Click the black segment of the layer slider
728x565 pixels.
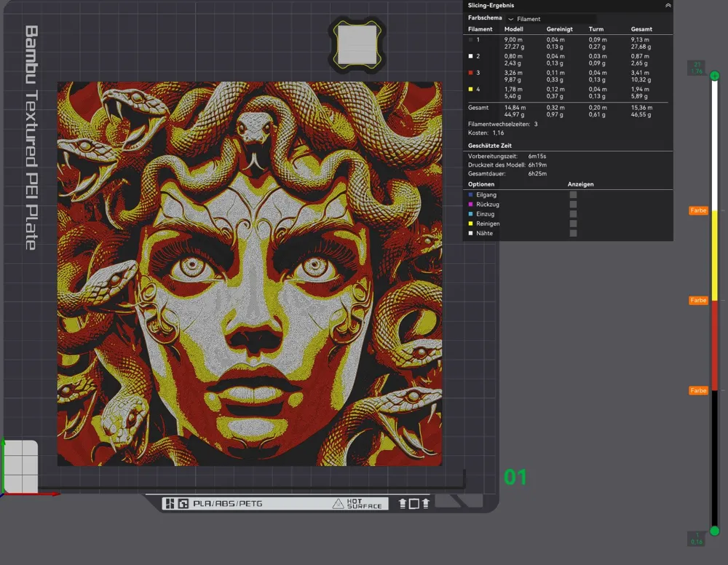click(715, 457)
